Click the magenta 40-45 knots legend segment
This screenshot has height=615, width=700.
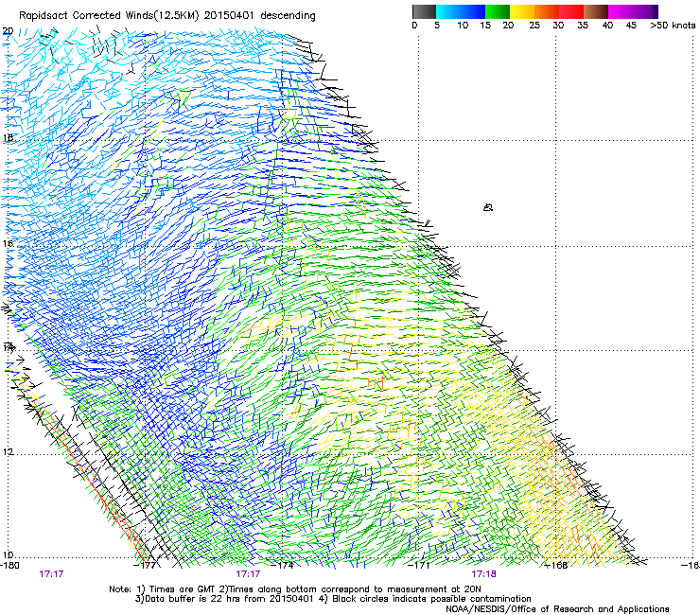pyautogui.click(x=621, y=11)
